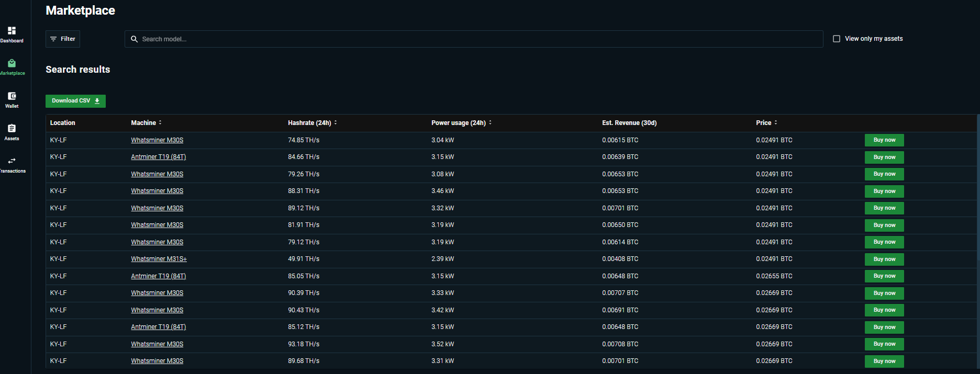Screen dimensions: 980x374
Task: Open Whatsminer M30S link with 74.85 TH/s
Action: click(x=157, y=140)
